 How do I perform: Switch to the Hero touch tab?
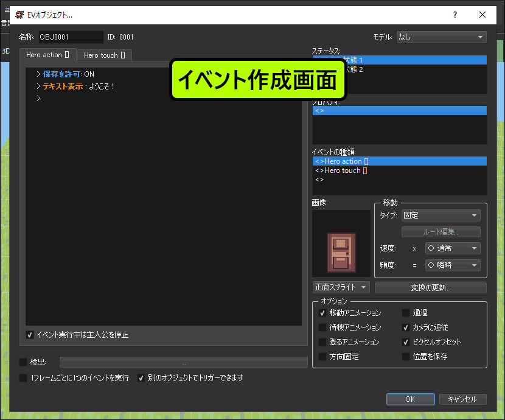pyautogui.click(x=105, y=55)
